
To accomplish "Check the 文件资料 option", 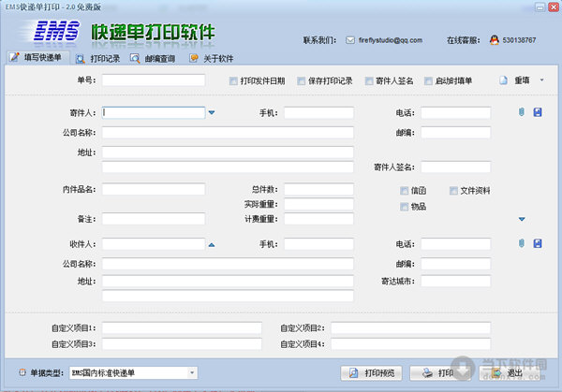I will tap(453, 191).
